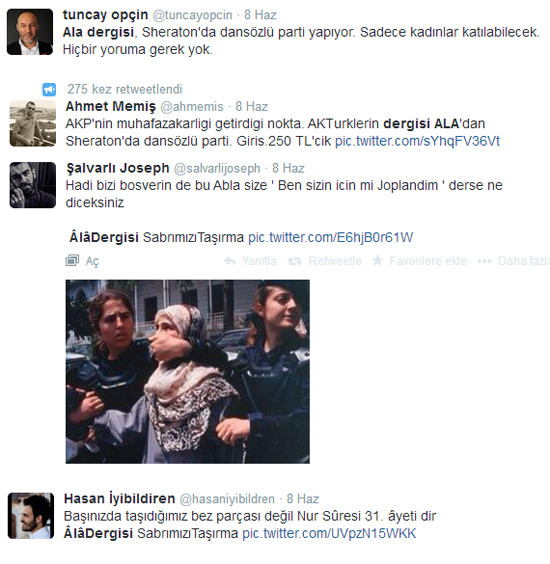The width and height of the screenshot is (550, 564).
Task: Click the Yanıtla reply arrow icon
Action: 230,260
